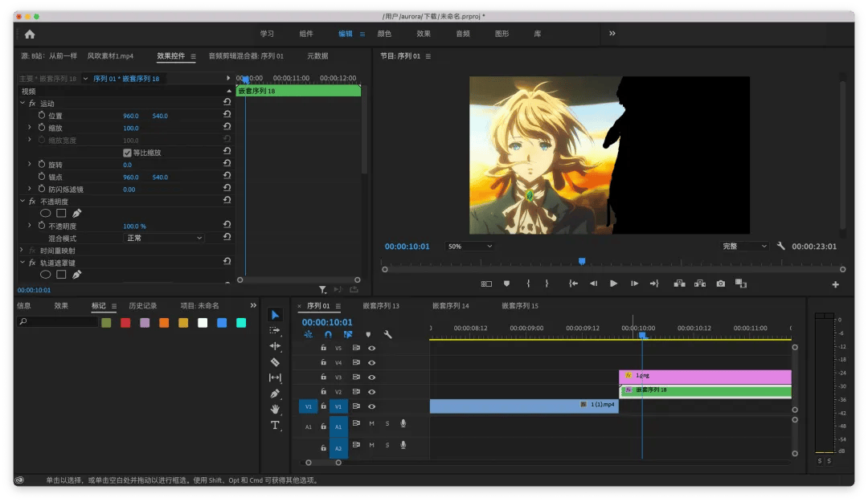Select the Hand tool
The image size is (868, 502).
(x=275, y=409)
